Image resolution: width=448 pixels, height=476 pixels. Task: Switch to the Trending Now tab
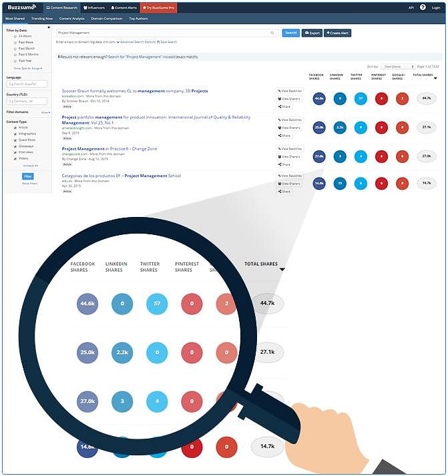click(42, 19)
